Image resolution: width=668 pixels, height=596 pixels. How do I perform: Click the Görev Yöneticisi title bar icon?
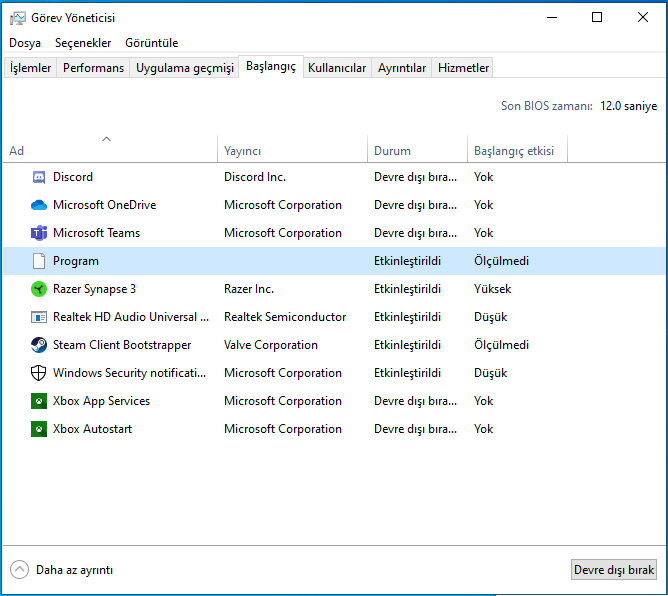(x=17, y=18)
